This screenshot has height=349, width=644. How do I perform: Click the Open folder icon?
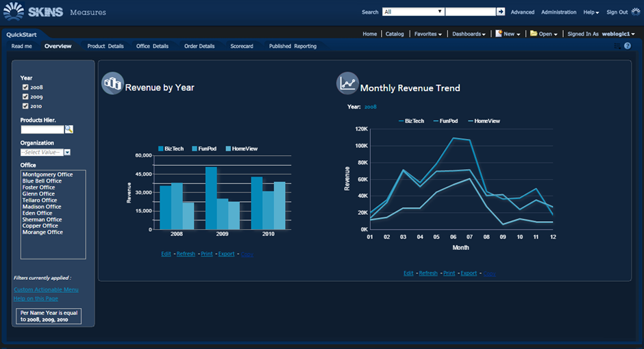[x=534, y=34]
